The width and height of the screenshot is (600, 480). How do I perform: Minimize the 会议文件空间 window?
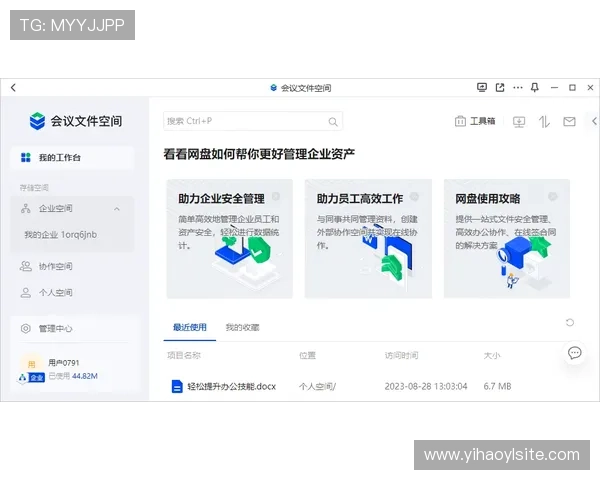pos(554,88)
